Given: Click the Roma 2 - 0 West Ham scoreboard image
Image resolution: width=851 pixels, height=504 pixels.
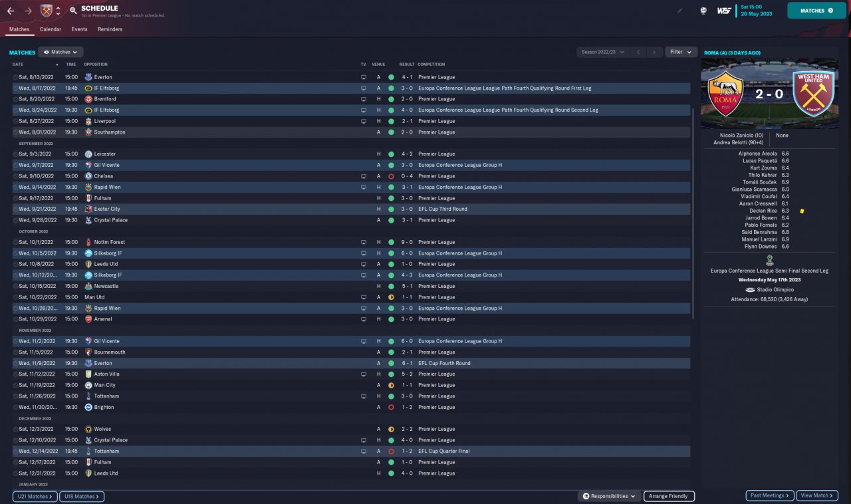Looking at the screenshot, I should coord(769,94).
